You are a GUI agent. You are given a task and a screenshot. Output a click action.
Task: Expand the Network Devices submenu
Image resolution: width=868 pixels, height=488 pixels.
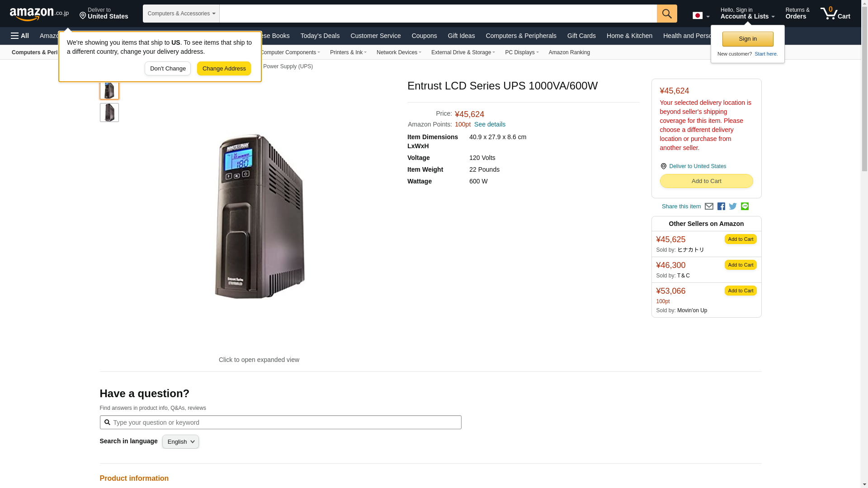click(398, 52)
